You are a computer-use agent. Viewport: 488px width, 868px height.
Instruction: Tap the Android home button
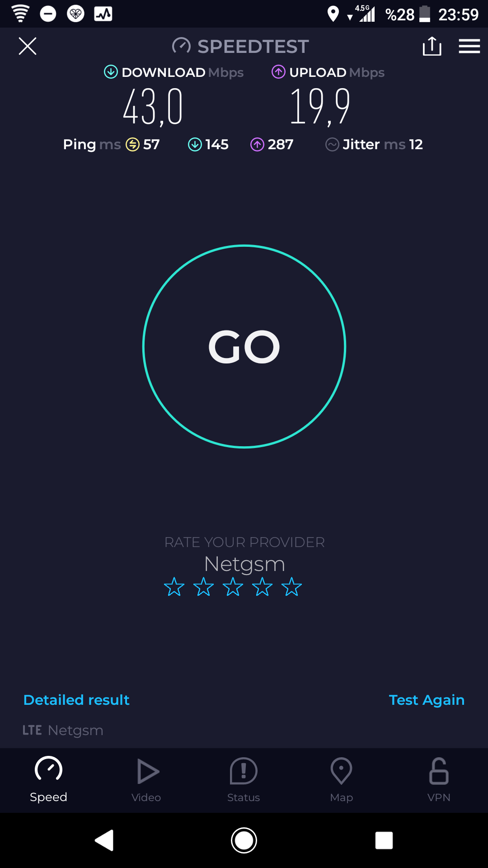point(244,840)
